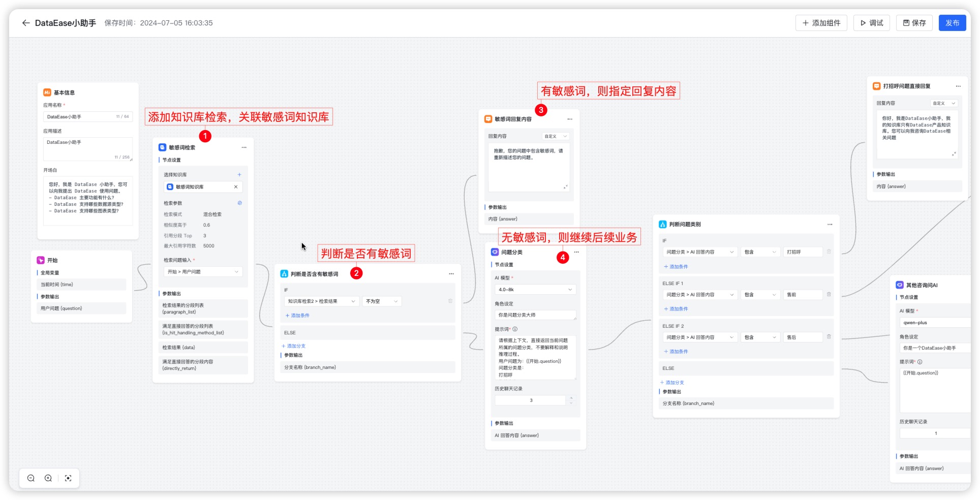Click 添加条件 under ELSE IF 1
The height and width of the screenshot is (500, 980).
point(676,309)
